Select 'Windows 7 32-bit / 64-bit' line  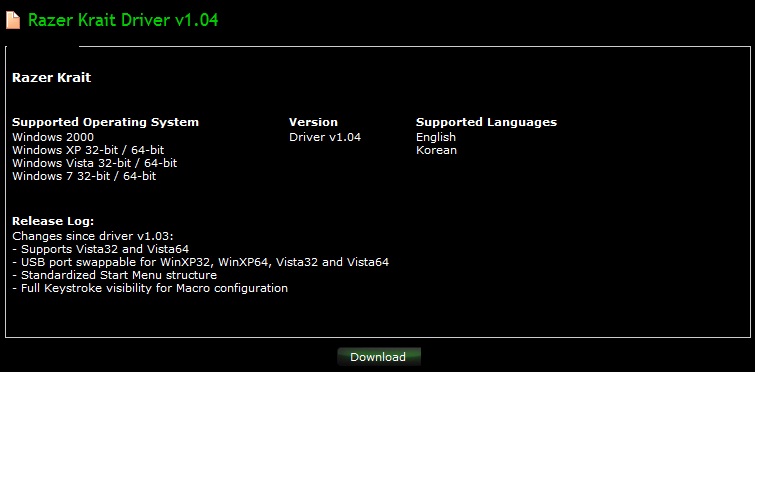pos(84,176)
